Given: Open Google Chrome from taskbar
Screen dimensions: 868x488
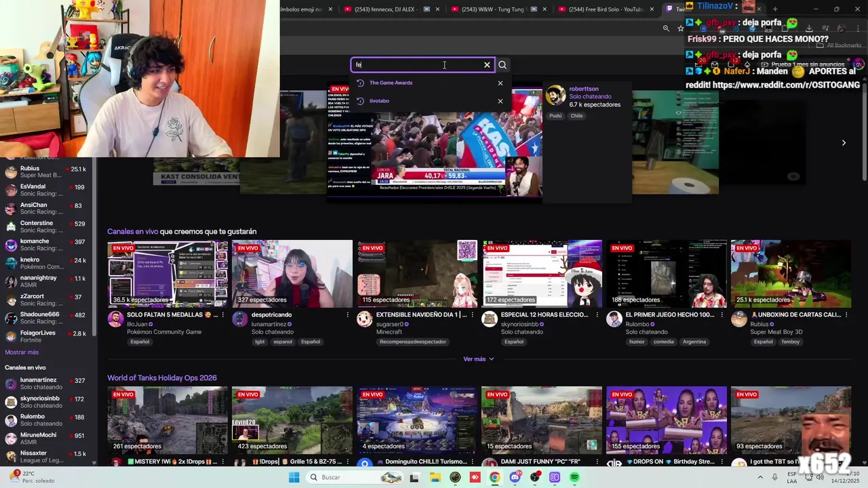Looking at the screenshot, I should (495, 477).
